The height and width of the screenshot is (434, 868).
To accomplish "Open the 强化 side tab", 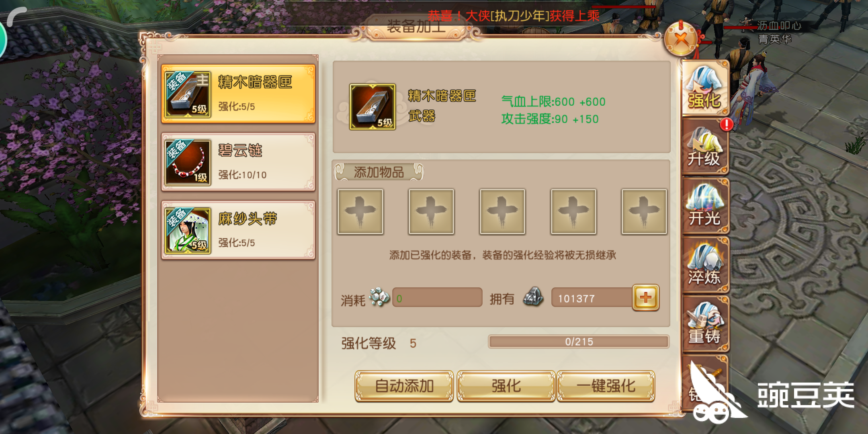I will tap(705, 88).
